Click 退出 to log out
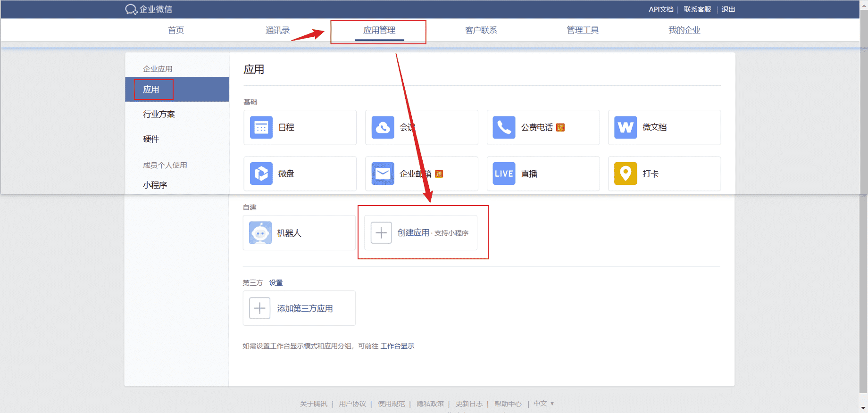This screenshot has width=868, height=413. pos(728,9)
